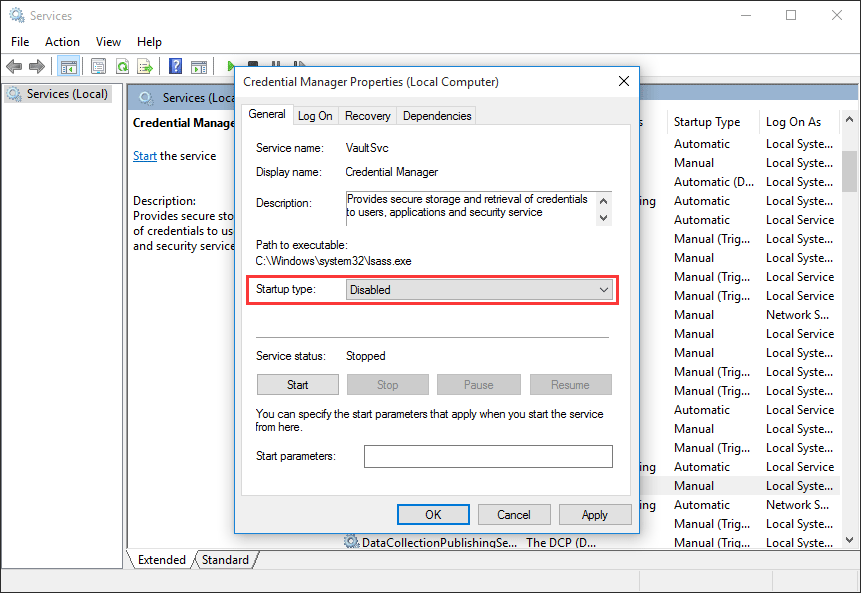Click inside the service Description text box
The width and height of the screenshot is (861, 593).
[x=470, y=209]
